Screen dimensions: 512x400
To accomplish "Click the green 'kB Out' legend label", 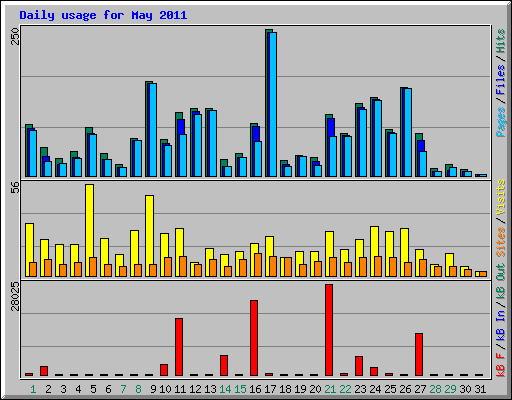I will (500, 282).
